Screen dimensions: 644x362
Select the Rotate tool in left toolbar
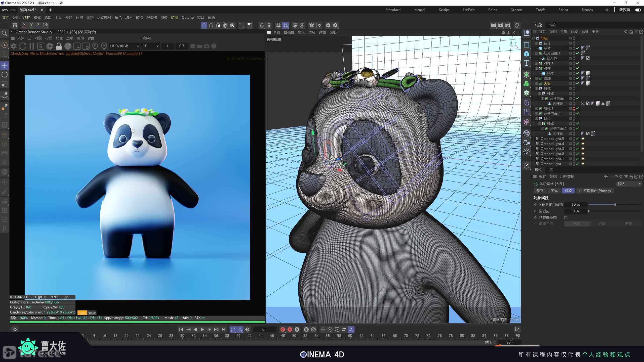5,75
